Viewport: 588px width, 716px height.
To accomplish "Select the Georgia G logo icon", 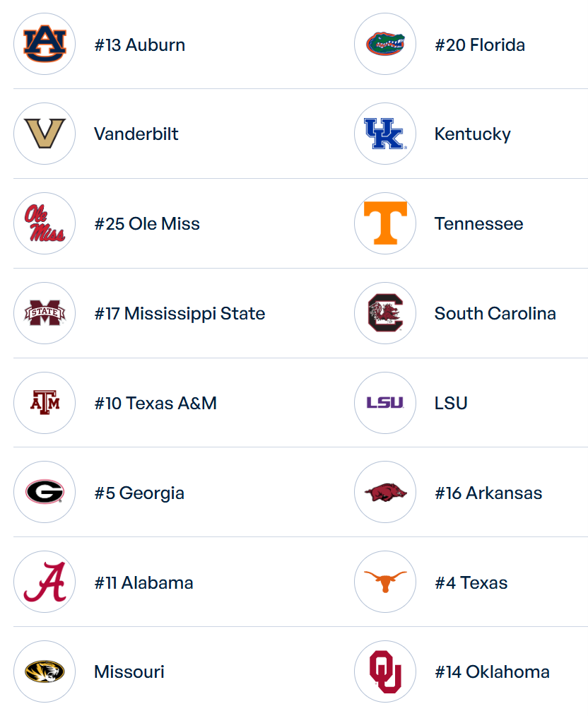I will coord(45,492).
